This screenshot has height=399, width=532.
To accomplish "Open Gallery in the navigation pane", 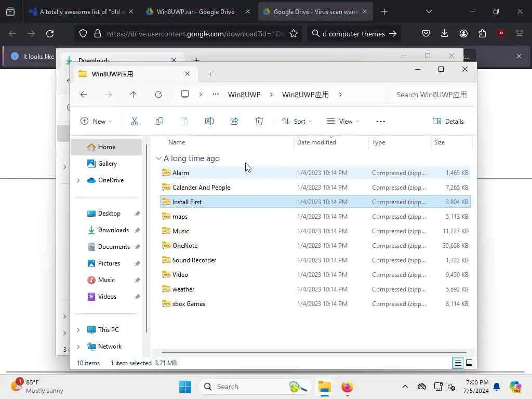I will (106, 164).
